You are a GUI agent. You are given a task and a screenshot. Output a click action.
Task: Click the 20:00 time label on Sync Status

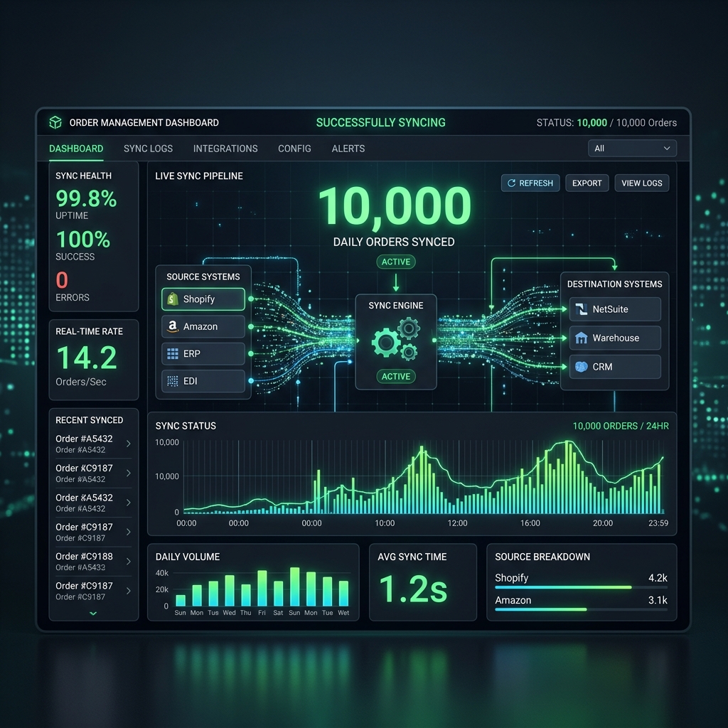click(x=603, y=523)
